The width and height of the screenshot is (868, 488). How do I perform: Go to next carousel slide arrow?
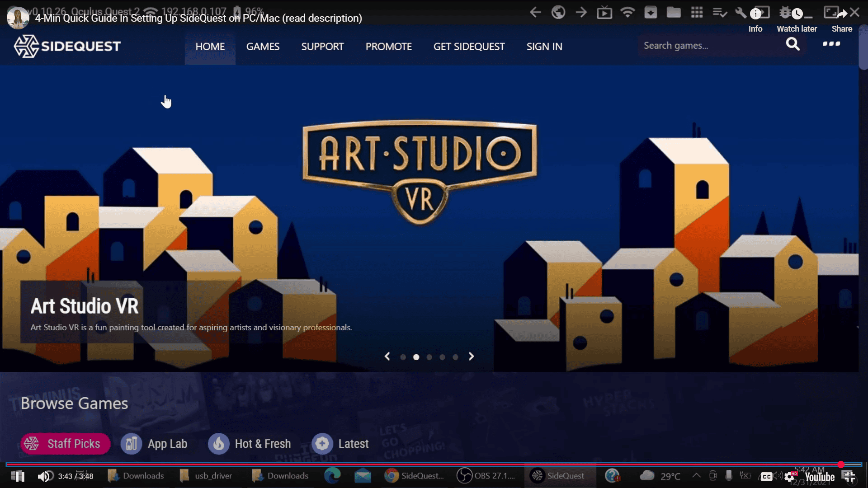(x=471, y=357)
